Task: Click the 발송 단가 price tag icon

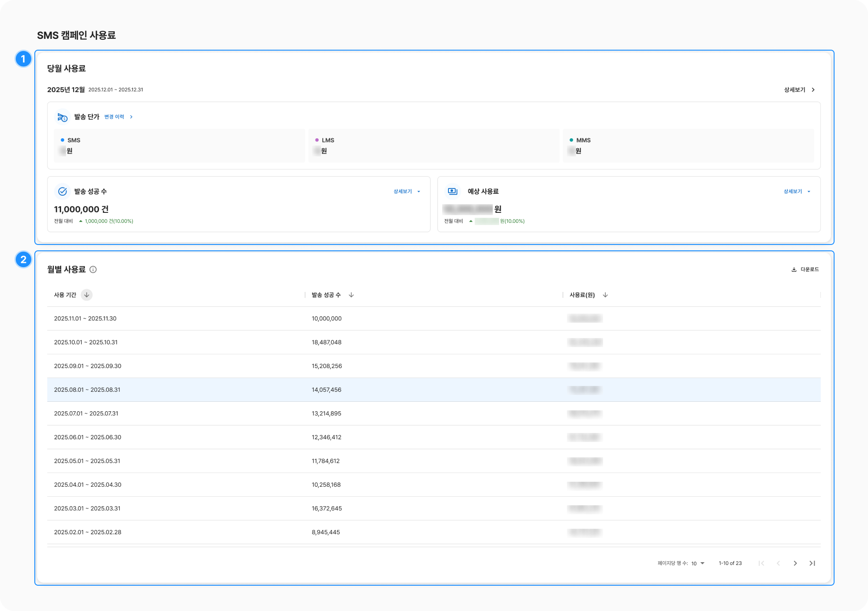Action: click(x=62, y=117)
